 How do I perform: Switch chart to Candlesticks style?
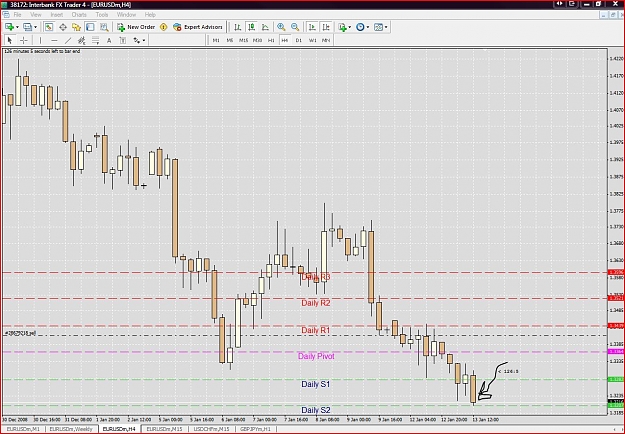point(252,27)
